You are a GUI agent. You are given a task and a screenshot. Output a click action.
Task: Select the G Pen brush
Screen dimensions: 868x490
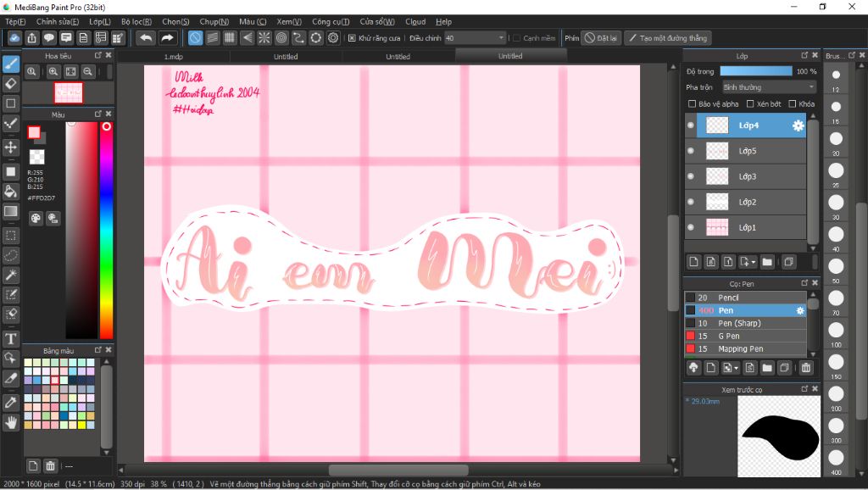pos(745,336)
